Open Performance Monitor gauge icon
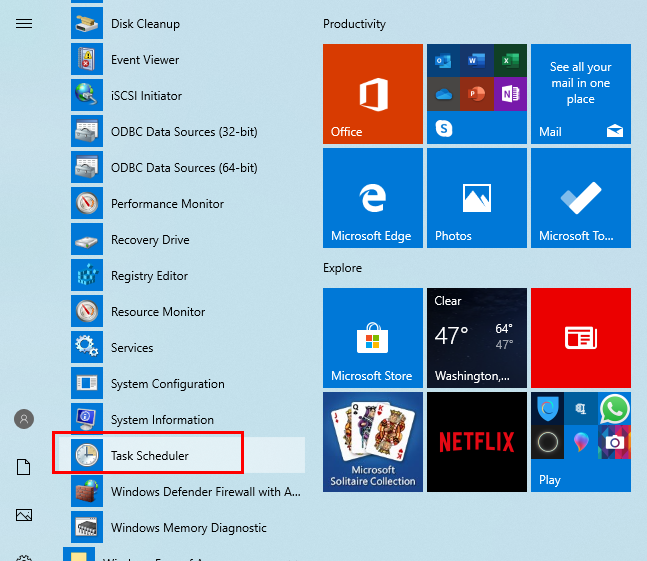 click(x=87, y=203)
